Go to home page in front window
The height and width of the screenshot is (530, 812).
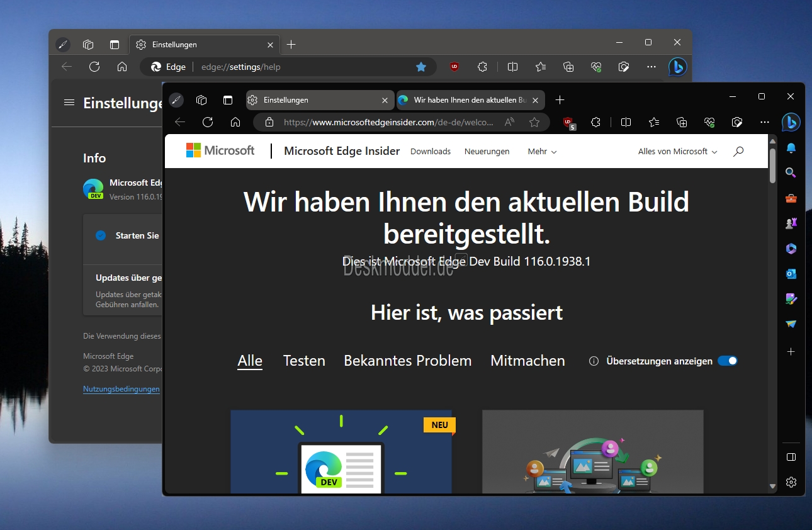[x=235, y=122]
